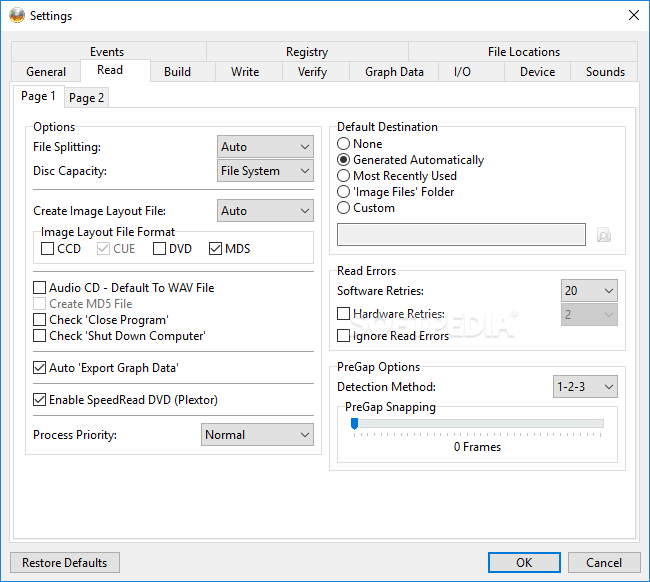The image size is (650, 582).
Task: Click the '0 Frames' snapping value text
Action: click(478, 447)
